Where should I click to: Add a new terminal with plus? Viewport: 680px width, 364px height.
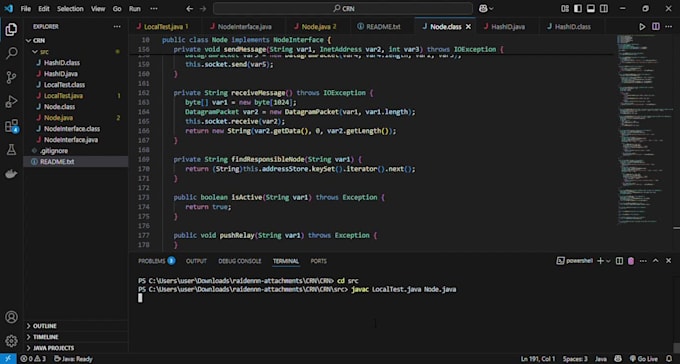point(600,261)
